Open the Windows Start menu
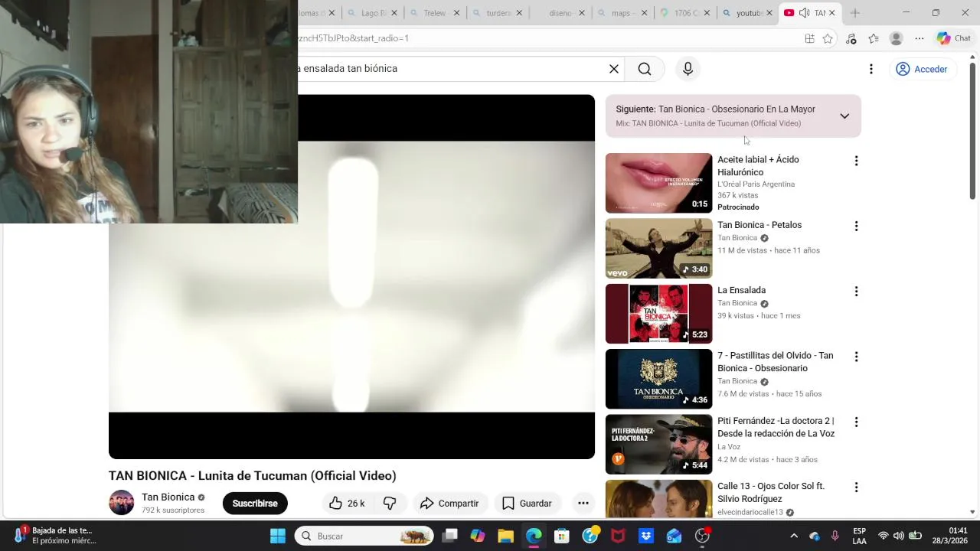Image resolution: width=980 pixels, height=551 pixels. (x=278, y=536)
